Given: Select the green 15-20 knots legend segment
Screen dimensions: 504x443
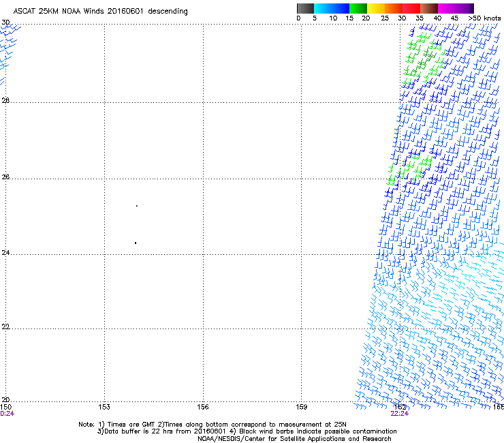Looking at the screenshot, I should coord(358,8).
